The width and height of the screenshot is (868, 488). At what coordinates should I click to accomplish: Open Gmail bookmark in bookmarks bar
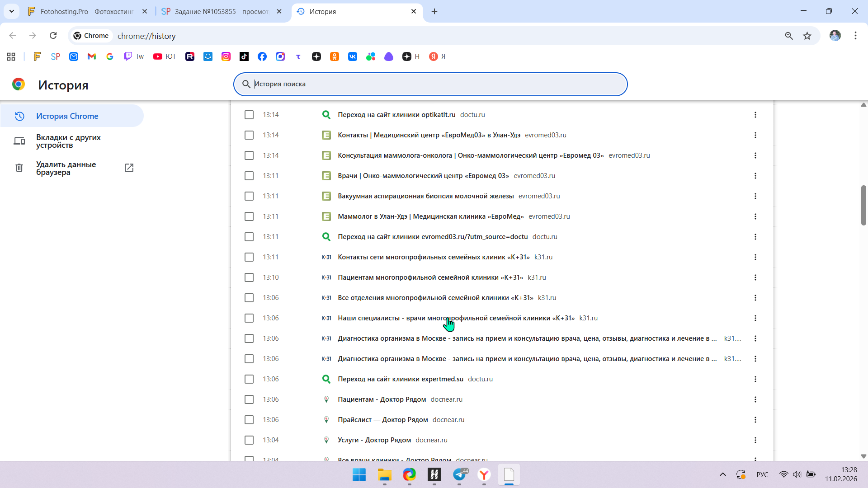(x=92, y=56)
